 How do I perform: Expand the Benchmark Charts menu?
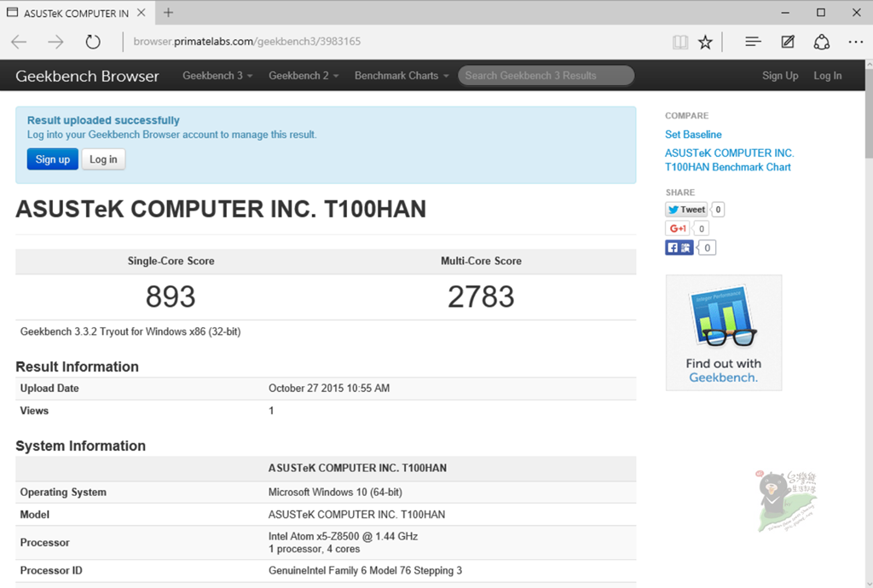tap(402, 76)
